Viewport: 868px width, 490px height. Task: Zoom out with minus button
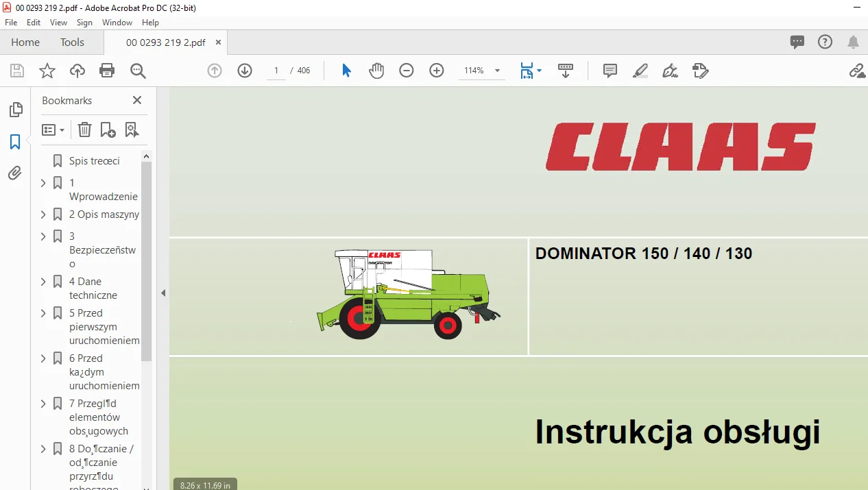[407, 71]
